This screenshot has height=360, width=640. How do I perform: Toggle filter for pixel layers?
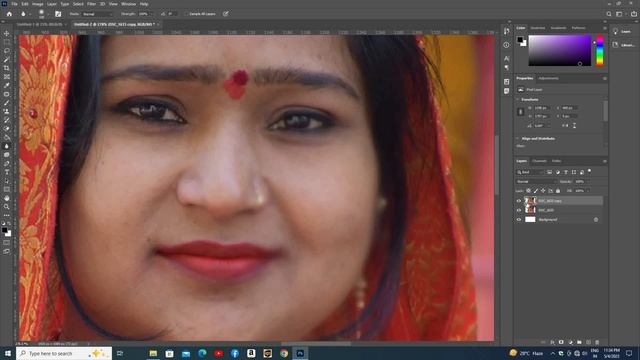point(549,172)
